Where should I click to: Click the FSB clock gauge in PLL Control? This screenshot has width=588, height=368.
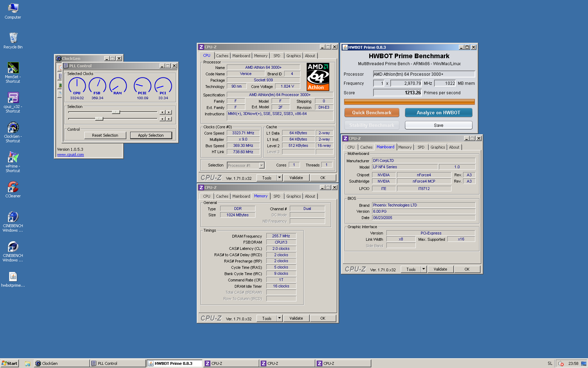point(97,86)
